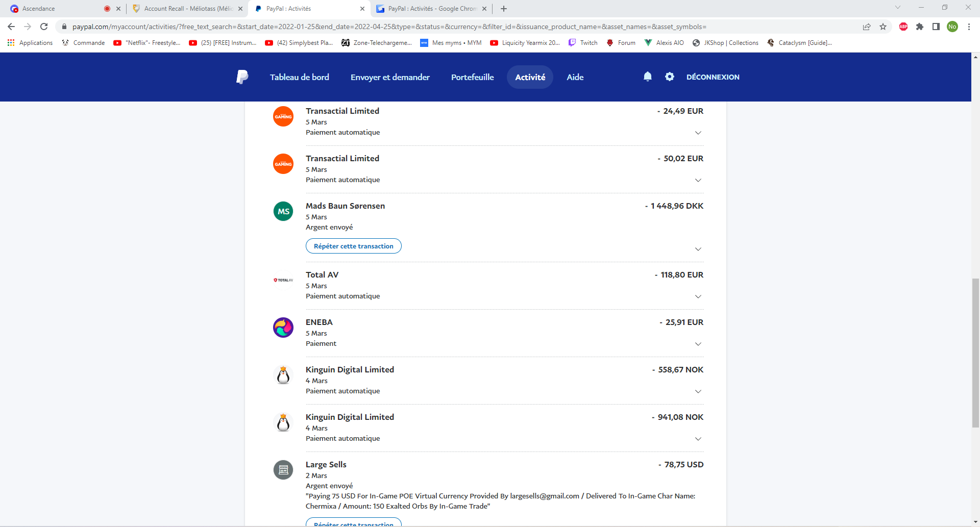Screen dimensions: 980x527
Task: Click the site lock icon in address bar
Action: pyautogui.click(x=64, y=27)
